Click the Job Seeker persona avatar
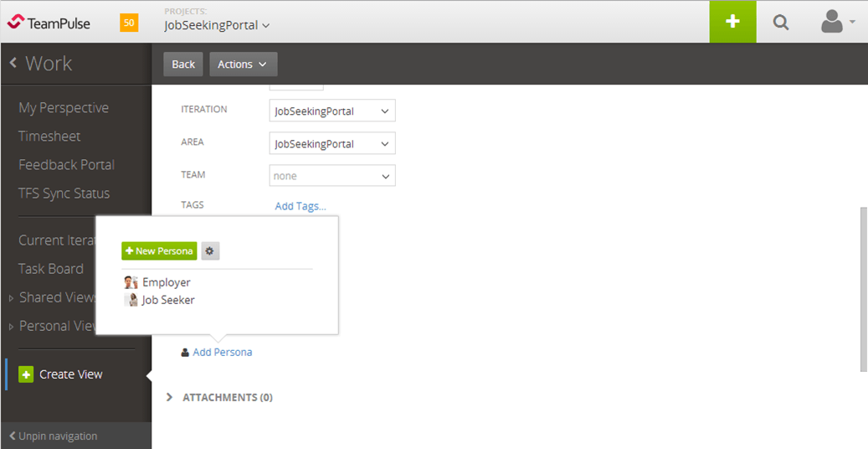This screenshot has width=868, height=449. tap(131, 300)
